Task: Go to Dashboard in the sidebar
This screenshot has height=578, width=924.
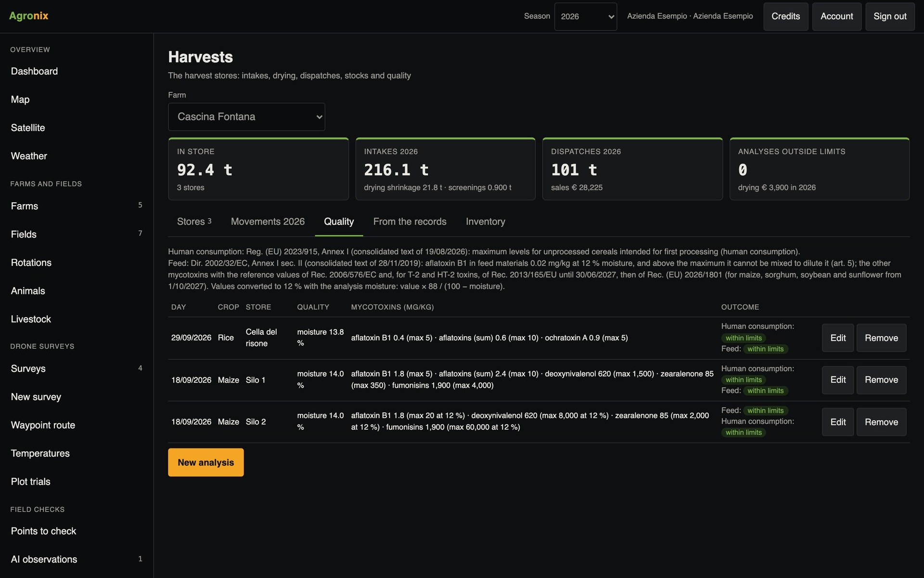Action: click(77, 71)
